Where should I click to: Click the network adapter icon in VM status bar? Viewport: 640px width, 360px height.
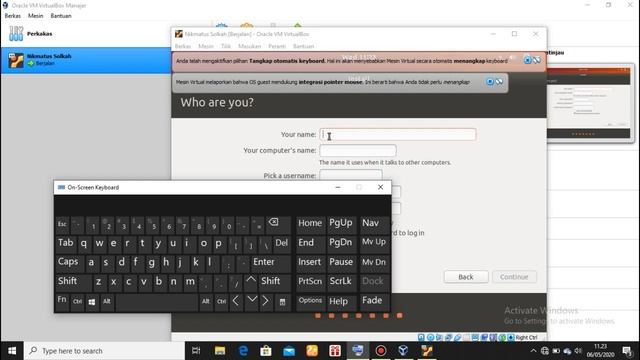coord(448,337)
